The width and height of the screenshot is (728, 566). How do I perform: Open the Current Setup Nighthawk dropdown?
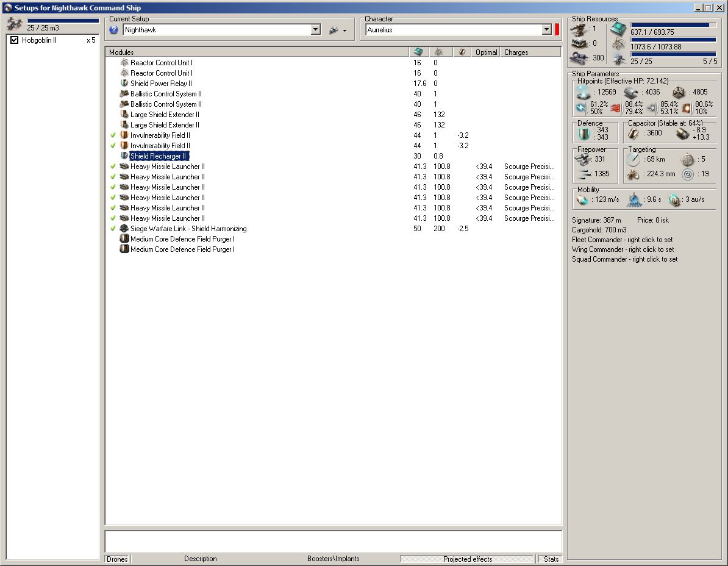[315, 30]
